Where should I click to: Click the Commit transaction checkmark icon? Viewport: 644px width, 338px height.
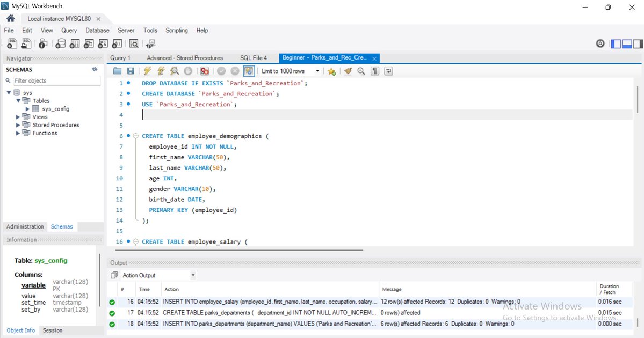[x=221, y=71]
